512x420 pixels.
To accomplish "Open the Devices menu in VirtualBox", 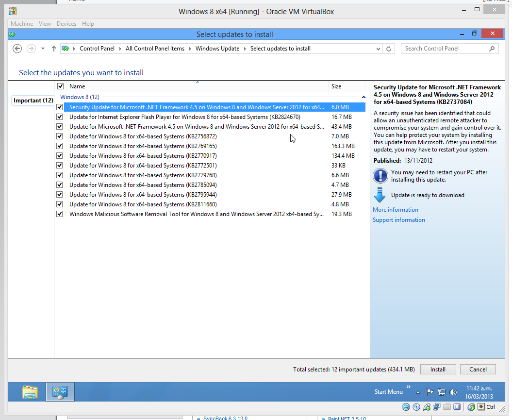I will point(66,24).
